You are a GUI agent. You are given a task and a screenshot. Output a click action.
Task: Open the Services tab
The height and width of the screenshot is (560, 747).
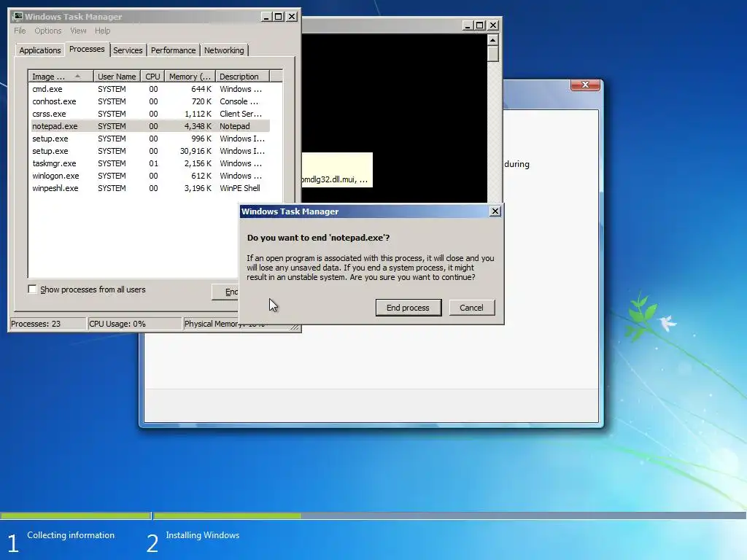(x=128, y=50)
